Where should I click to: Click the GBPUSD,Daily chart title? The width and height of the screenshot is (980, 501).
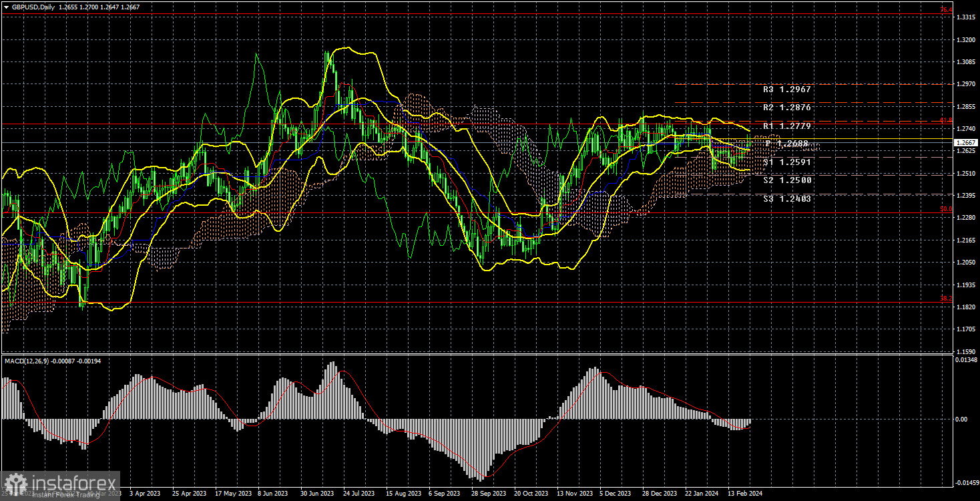(33, 7)
